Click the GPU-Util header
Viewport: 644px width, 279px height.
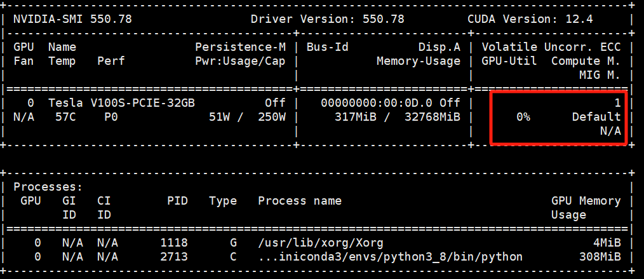tap(509, 62)
